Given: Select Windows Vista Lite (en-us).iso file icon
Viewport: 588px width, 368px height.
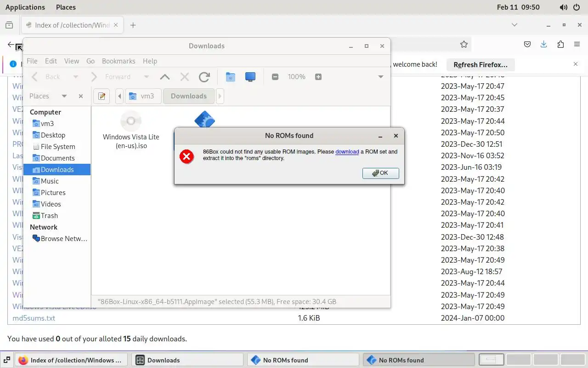Looking at the screenshot, I should click(131, 121).
